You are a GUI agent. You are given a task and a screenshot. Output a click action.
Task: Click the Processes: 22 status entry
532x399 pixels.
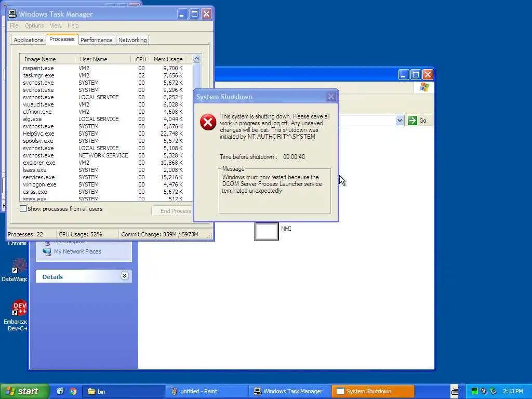[x=25, y=234]
